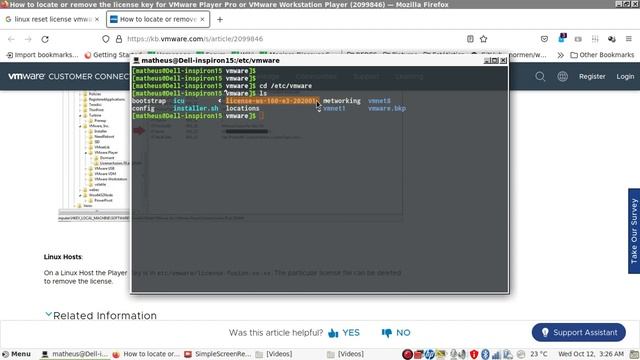Open the tracking protection shield icon
Viewport: 640px width, 360px height.
click(x=106, y=39)
